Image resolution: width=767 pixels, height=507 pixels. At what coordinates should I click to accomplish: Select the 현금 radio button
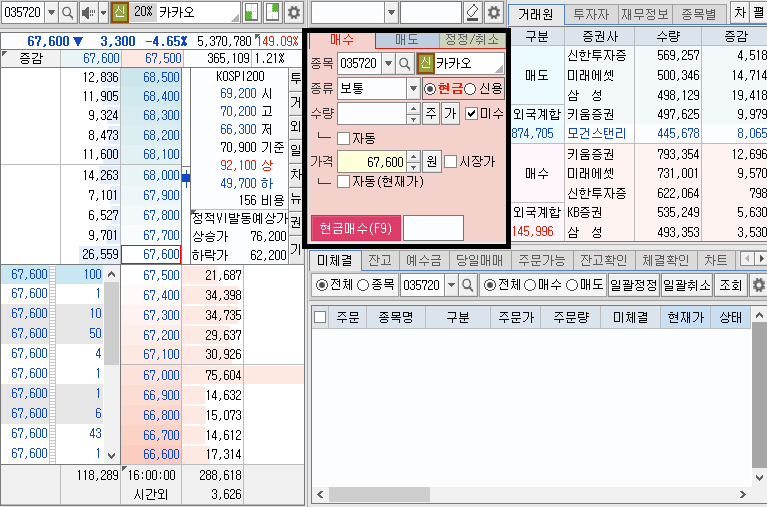point(430,89)
